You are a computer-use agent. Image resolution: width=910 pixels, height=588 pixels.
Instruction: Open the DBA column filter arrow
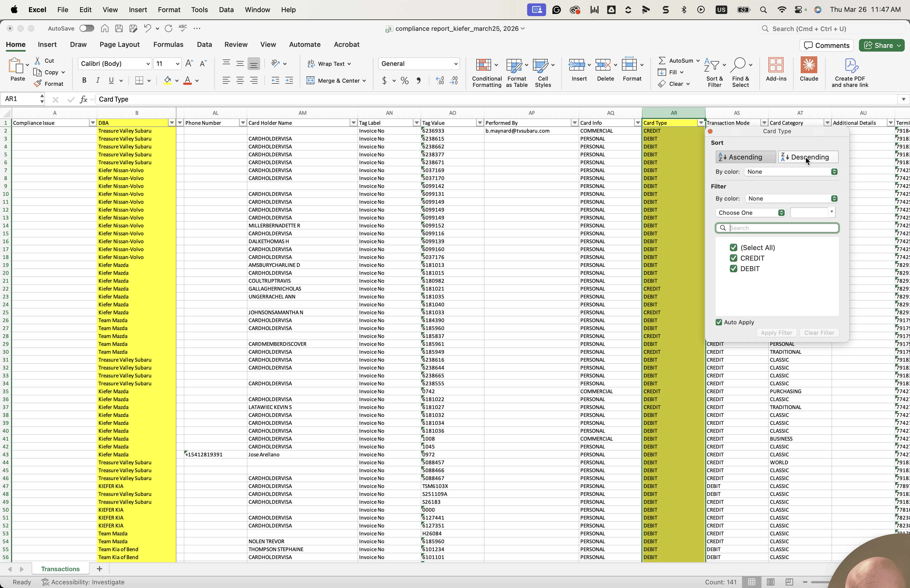pyautogui.click(x=172, y=123)
